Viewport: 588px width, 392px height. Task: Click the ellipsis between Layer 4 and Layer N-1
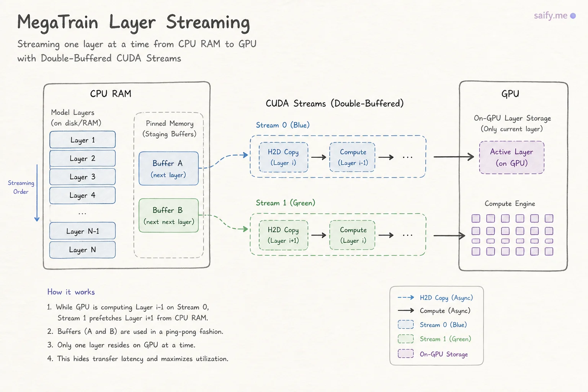(82, 214)
